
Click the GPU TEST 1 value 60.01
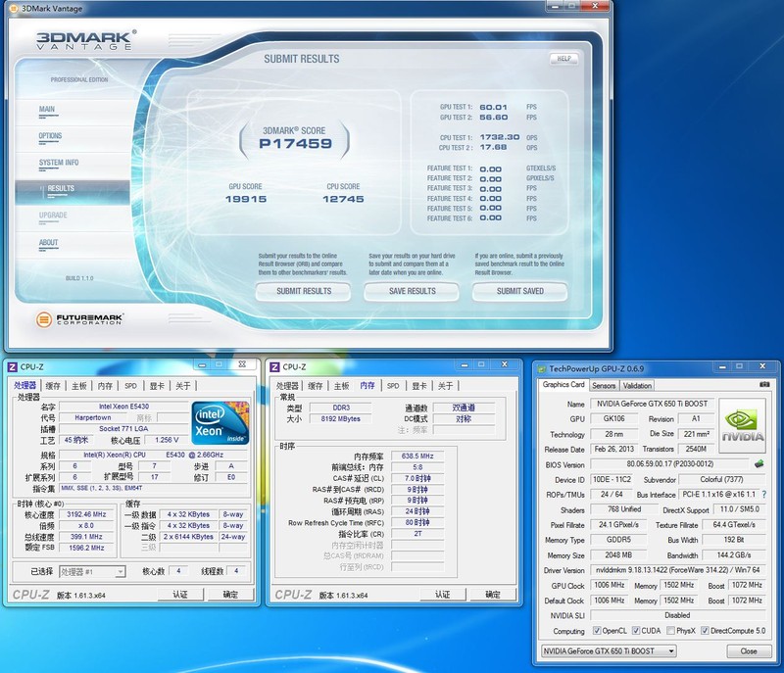click(494, 107)
